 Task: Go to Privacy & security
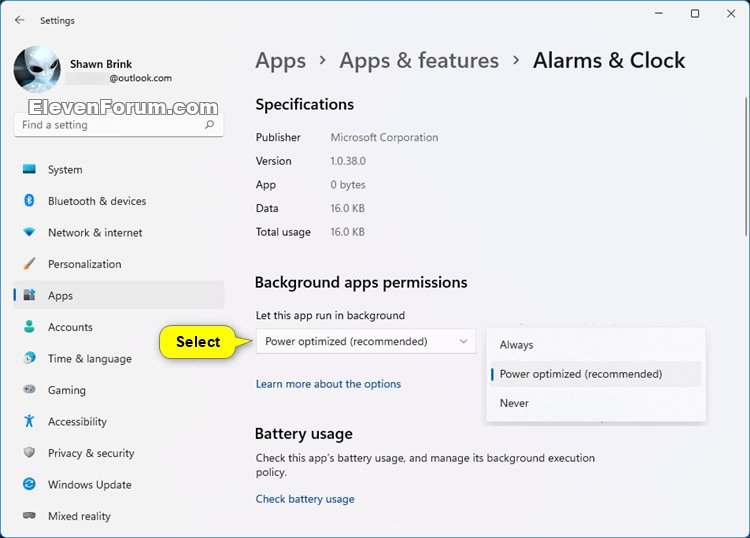click(119, 453)
